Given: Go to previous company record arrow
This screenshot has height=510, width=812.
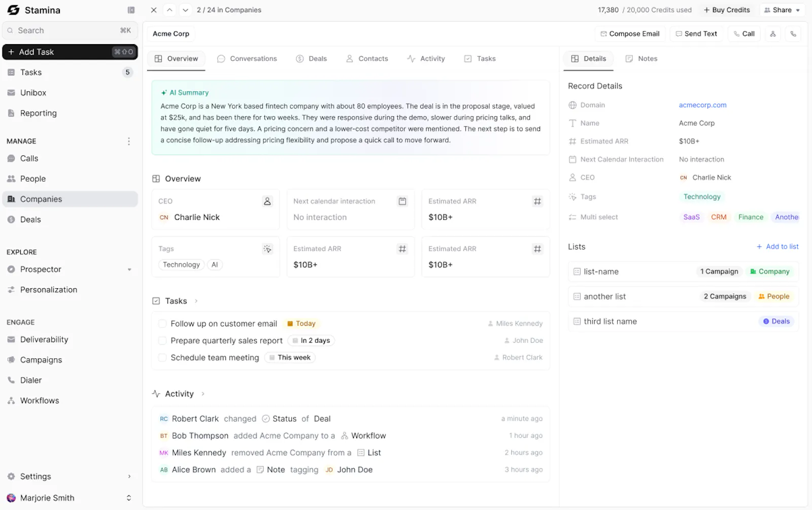Looking at the screenshot, I should tap(170, 10).
